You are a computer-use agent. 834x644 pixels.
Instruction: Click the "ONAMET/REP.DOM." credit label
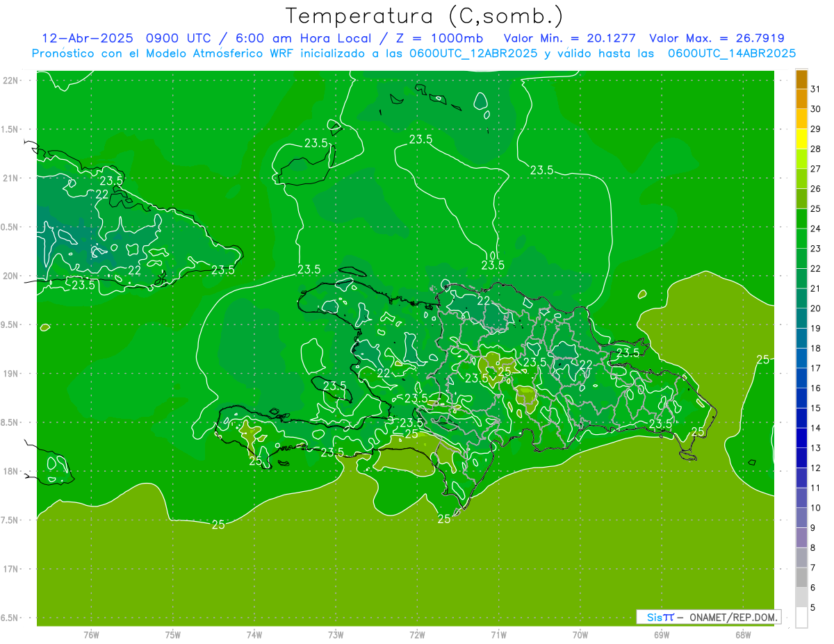(x=735, y=617)
